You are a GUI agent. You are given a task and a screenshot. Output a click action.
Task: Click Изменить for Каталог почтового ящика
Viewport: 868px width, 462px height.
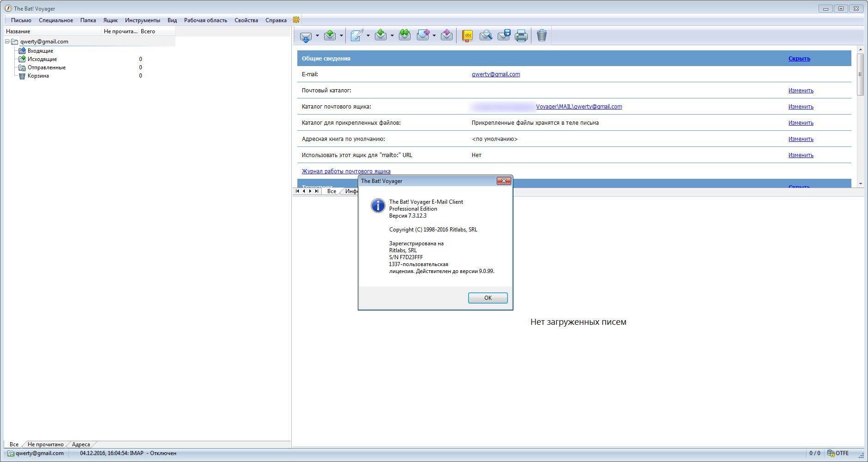(x=801, y=107)
